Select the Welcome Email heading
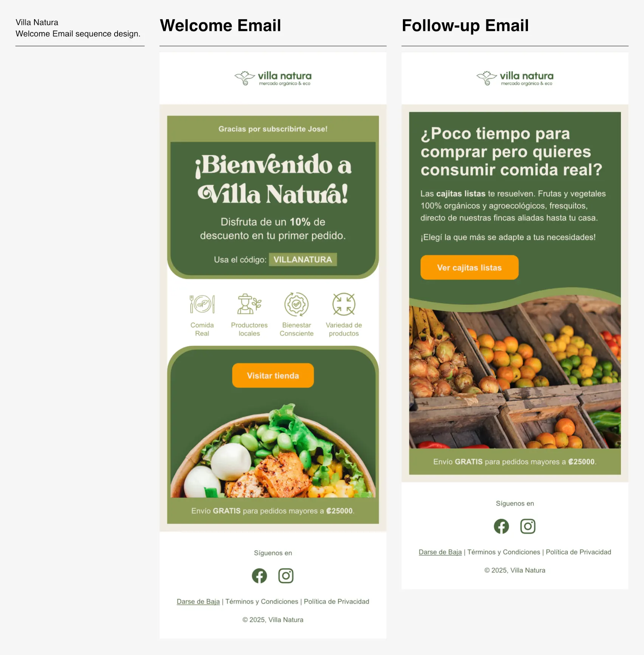The width and height of the screenshot is (644, 655). pyautogui.click(x=220, y=25)
